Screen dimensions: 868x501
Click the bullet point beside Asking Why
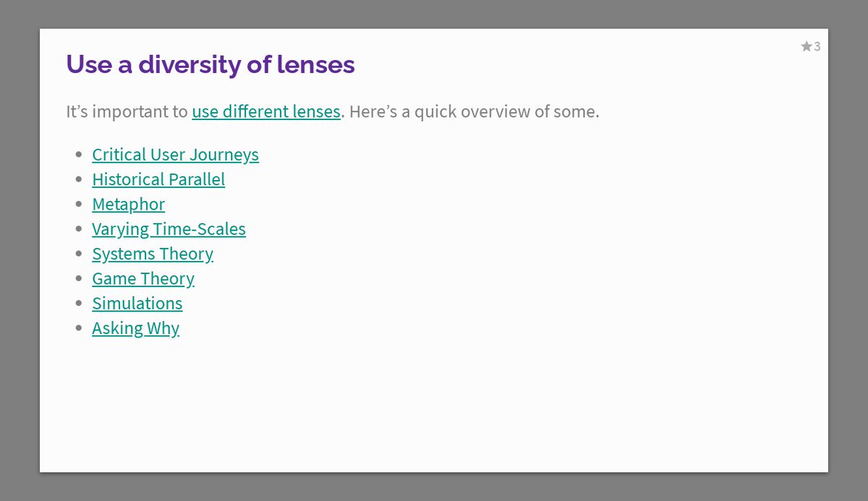pos(79,328)
